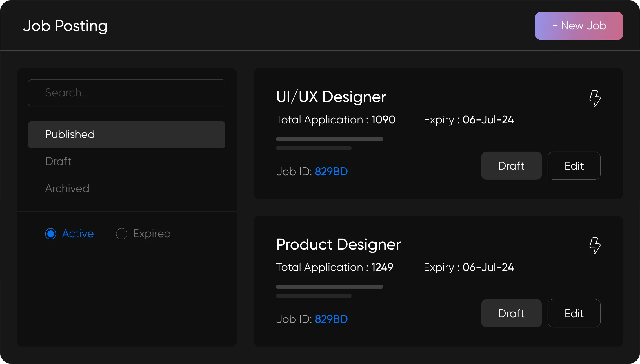Click Edit on the UI/UX Designer posting
The width and height of the screenshot is (640, 364).
[574, 166]
